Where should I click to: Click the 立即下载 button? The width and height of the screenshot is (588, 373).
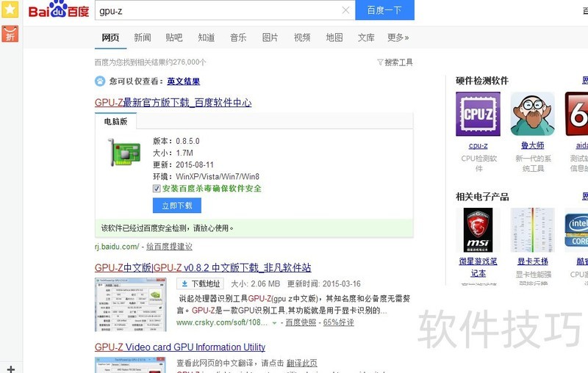click(x=177, y=206)
